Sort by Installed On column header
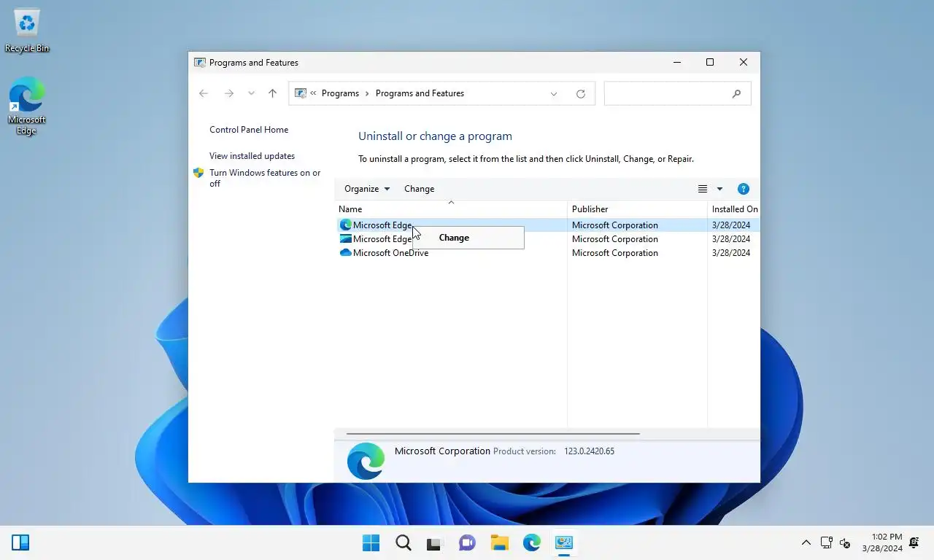The height and width of the screenshot is (560, 934). [x=734, y=209]
